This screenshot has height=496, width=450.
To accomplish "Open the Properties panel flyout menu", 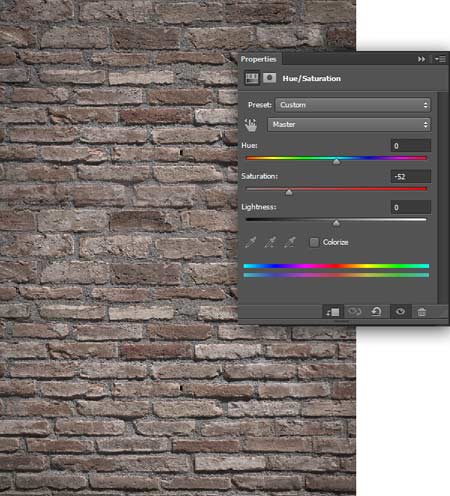I will pyautogui.click(x=440, y=59).
